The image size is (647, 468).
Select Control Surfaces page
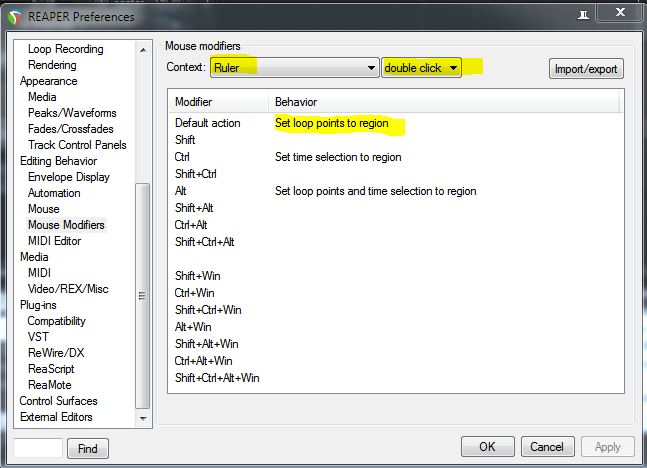tap(59, 401)
